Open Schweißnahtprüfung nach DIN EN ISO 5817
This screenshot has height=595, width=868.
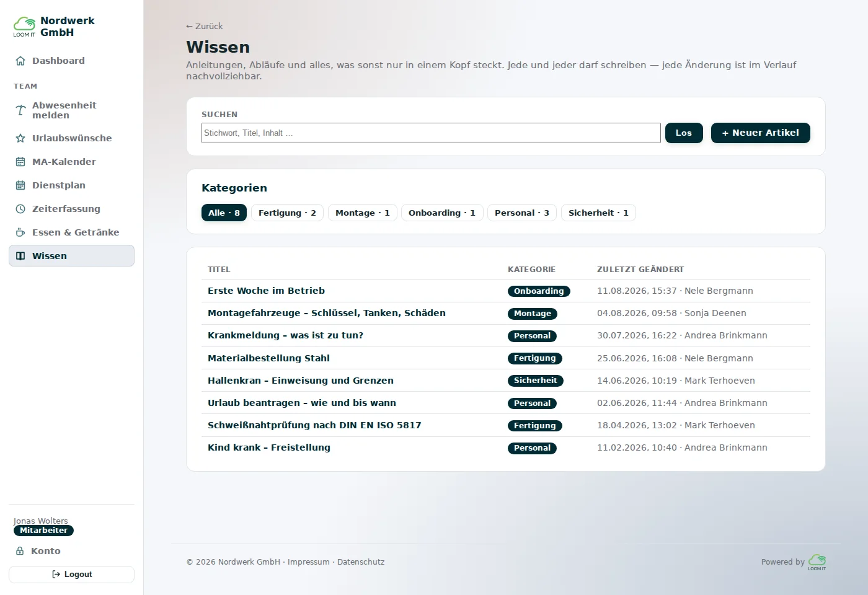(314, 425)
